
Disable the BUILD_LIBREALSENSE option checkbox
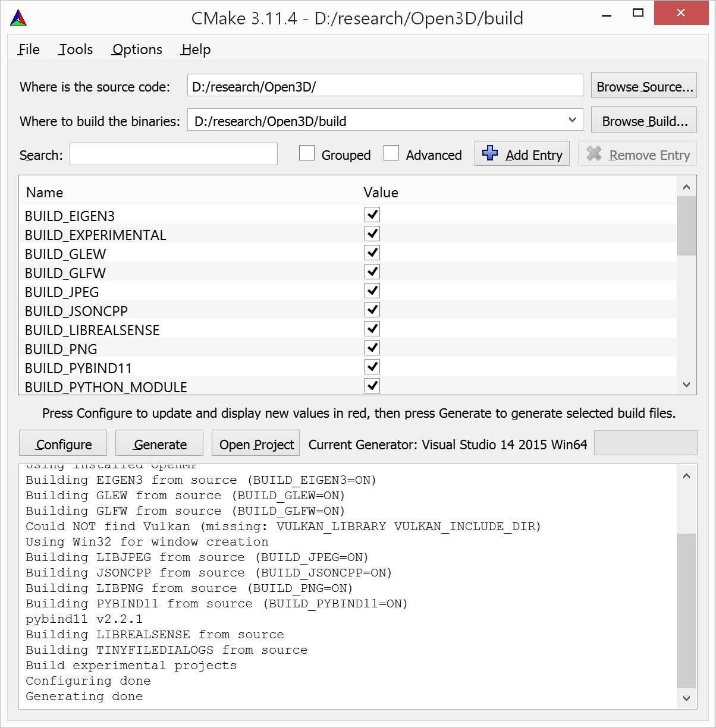372,329
